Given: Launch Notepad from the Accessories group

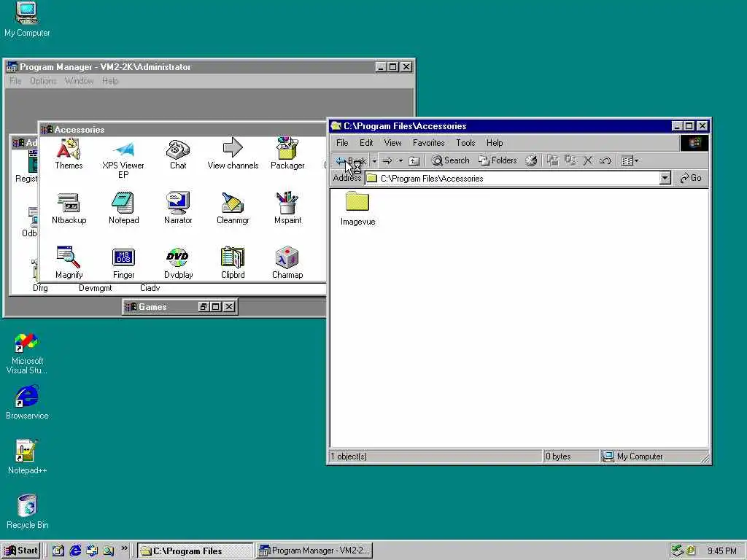Looking at the screenshot, I should (x=124, y=208).
